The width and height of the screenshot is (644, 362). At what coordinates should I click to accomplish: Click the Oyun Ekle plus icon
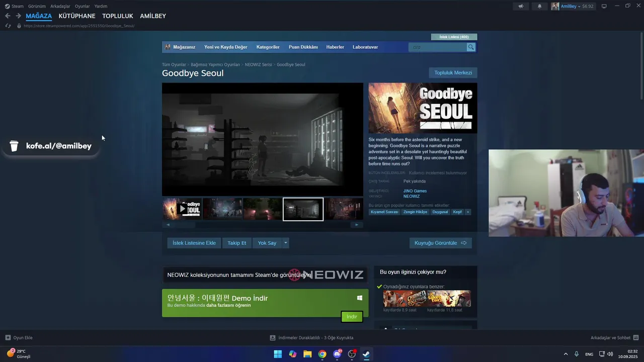pyautogui.click(x=8, y=338)
